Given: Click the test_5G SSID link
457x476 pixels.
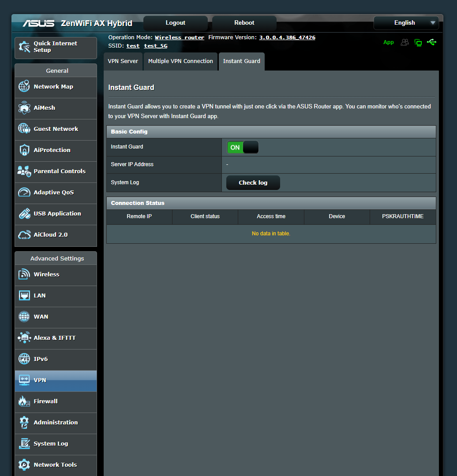Looking at the screenshot, I should click(x=155, y=45).
